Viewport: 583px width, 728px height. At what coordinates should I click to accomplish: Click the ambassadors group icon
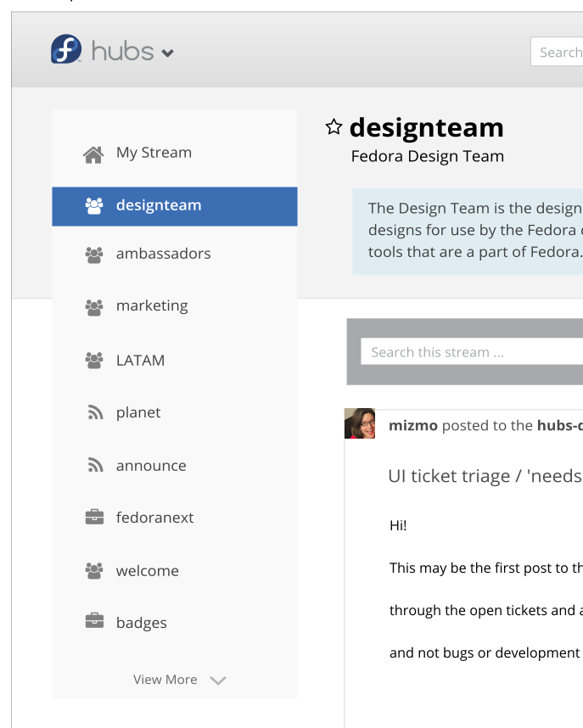coord(94,255)
